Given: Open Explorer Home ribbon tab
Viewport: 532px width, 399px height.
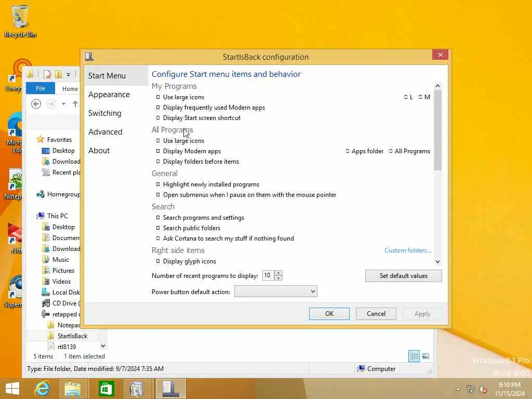Looking at the screenshot, I should tap(70, 88).
